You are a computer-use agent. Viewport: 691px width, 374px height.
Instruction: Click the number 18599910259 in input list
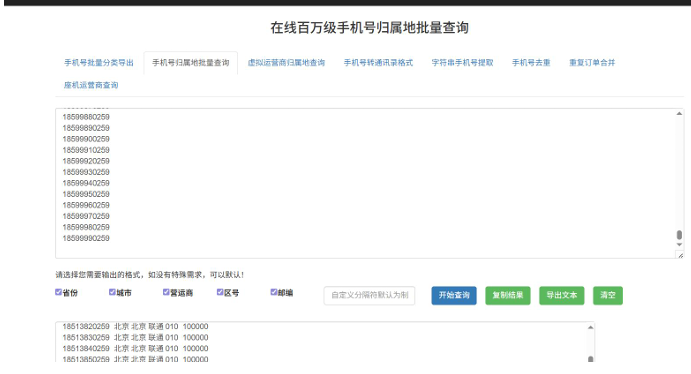(x=86, y=150)
